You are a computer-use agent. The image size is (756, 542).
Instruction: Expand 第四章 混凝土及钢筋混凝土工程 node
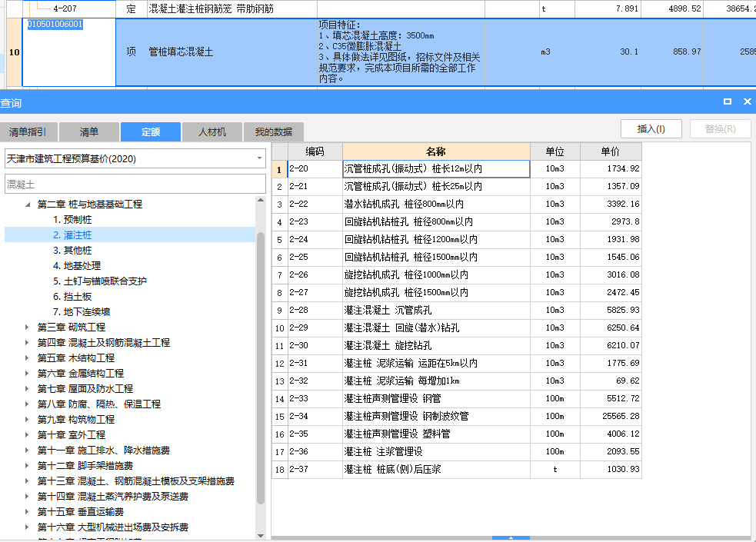pyautogui.click(x=27, y=343)
